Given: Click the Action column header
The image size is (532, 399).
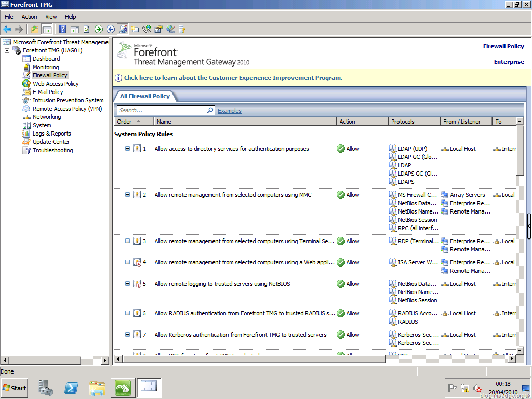Looking at the screenshot, I should pyautogui.click(x=362, y=122).
